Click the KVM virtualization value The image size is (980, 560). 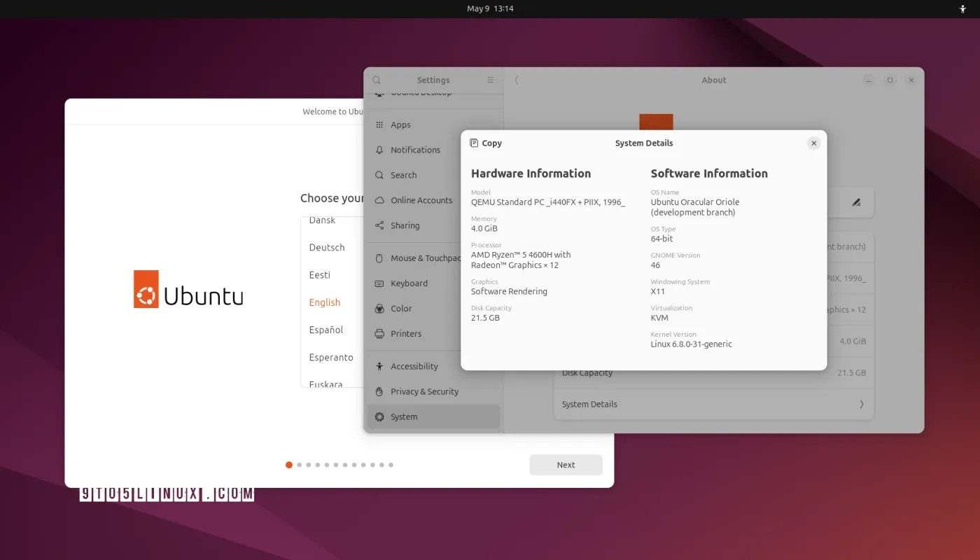tap(659, 318)
